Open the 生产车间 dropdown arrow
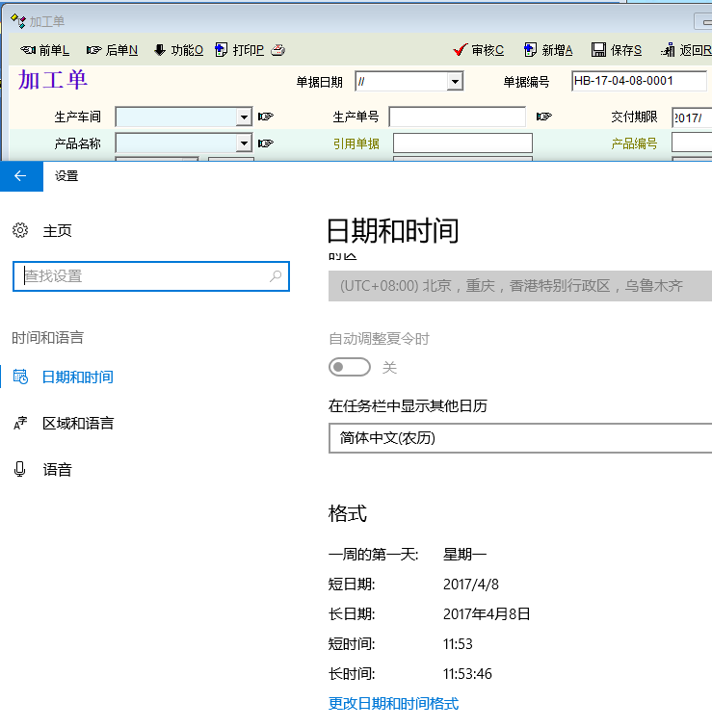Screen dimensions: 712x728 (x=244, y=117)
